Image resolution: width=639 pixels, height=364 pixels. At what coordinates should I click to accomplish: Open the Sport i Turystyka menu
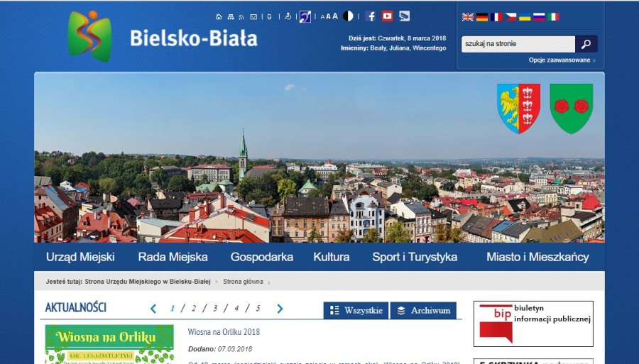tap(415, 257)
